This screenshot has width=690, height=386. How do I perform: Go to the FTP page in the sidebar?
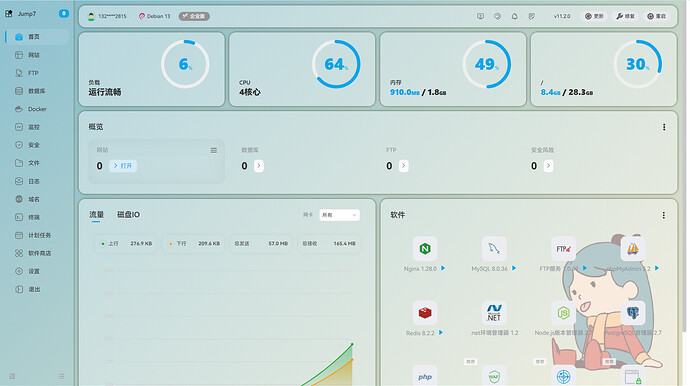click(x=37, y=73)
